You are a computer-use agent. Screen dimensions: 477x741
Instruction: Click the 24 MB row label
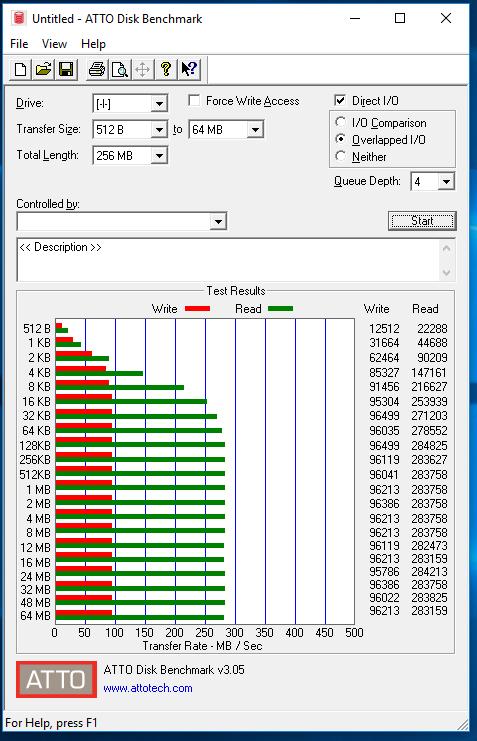tap(35, 577)
